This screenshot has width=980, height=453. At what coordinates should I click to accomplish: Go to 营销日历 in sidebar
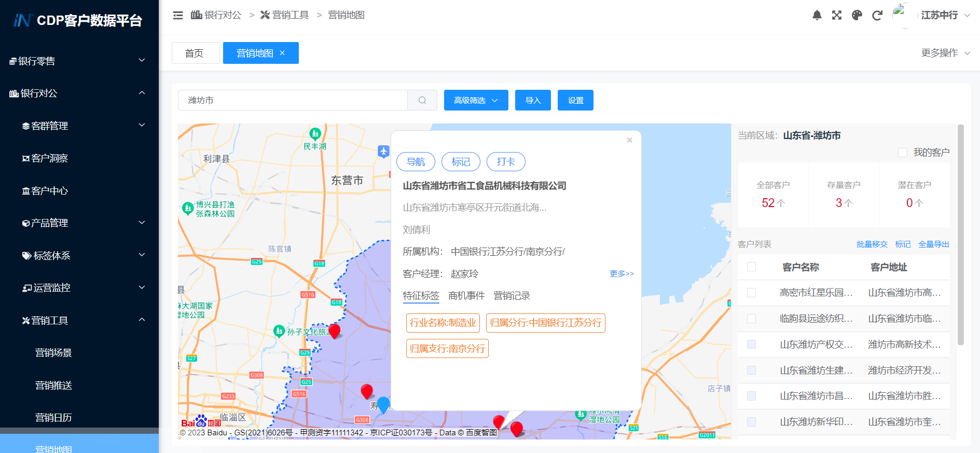(x=79, y=418)
